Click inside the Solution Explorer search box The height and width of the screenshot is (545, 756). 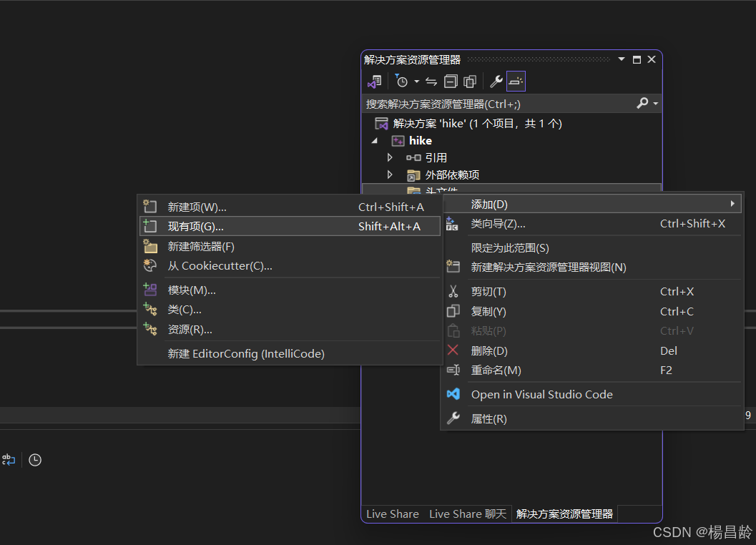[501, 103]
